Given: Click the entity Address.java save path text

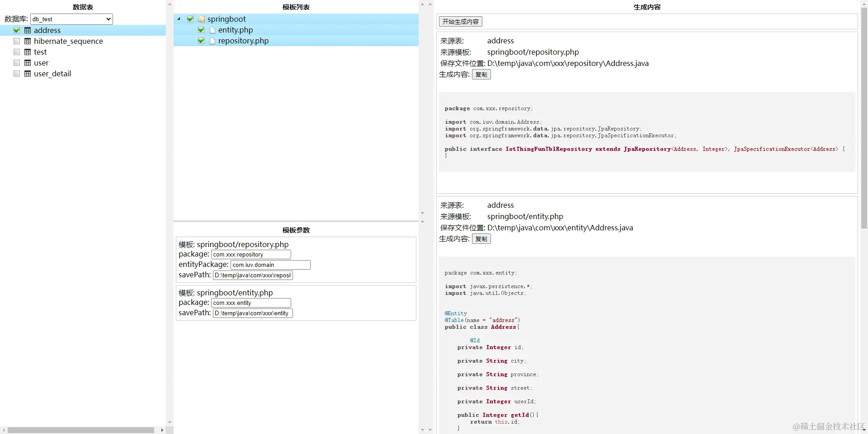Looking at the screenshot, I should coord(560,228).
